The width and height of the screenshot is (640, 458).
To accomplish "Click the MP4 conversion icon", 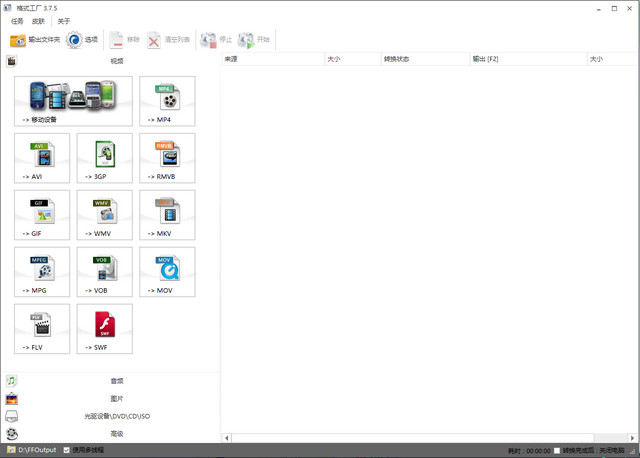I will coord(167,100).
